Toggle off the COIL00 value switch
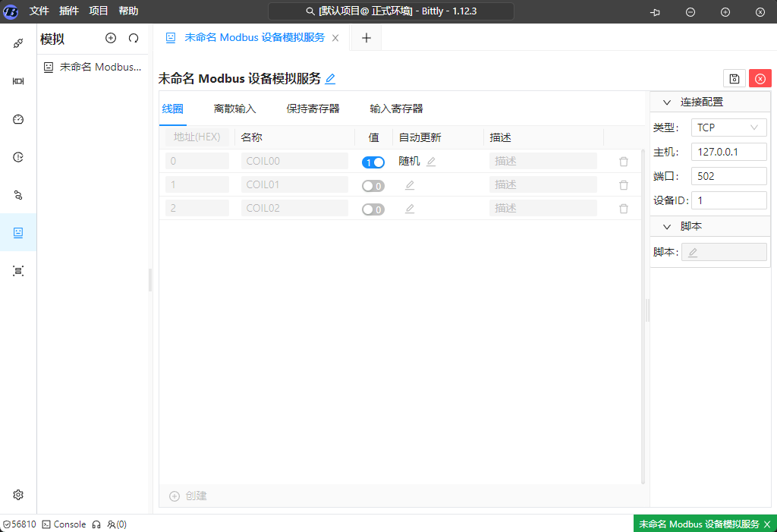The width and height of the screenshot is (777, 532). pos(373,162)
